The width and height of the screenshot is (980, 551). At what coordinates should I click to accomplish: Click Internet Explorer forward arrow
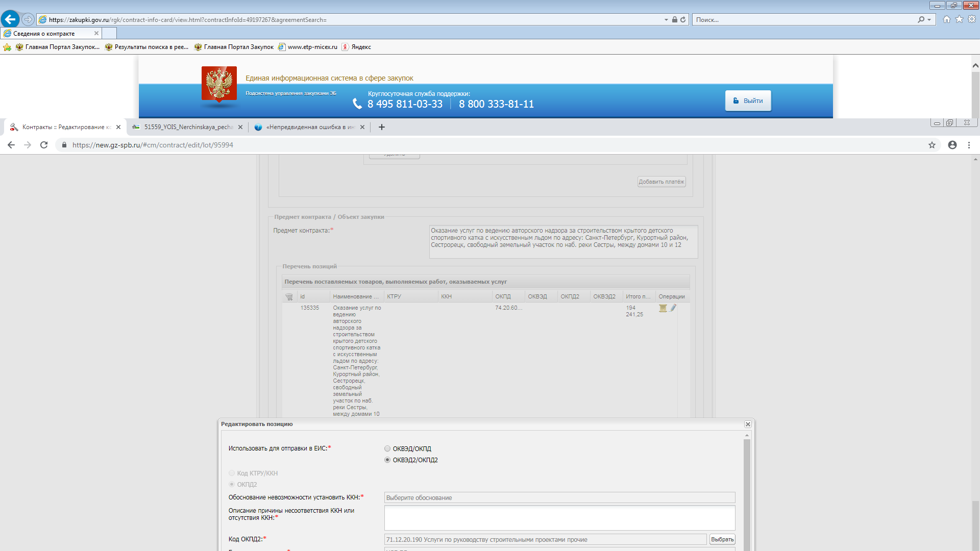(28, 19)
